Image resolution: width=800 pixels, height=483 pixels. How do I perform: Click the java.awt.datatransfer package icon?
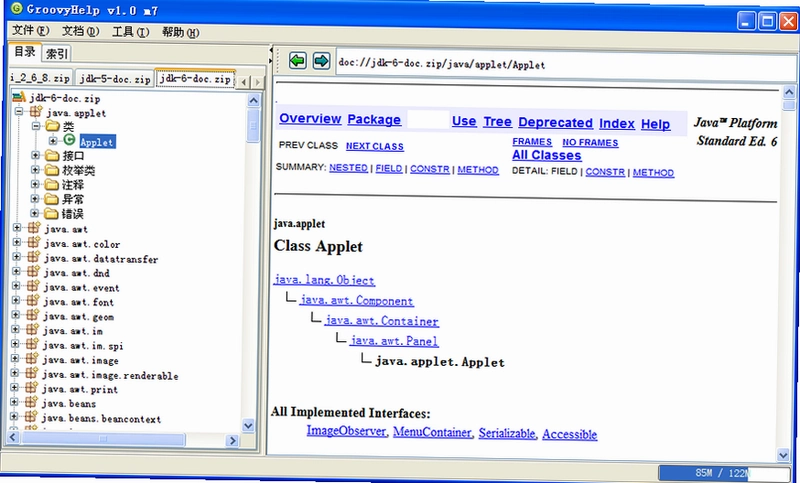click(33, 257)
